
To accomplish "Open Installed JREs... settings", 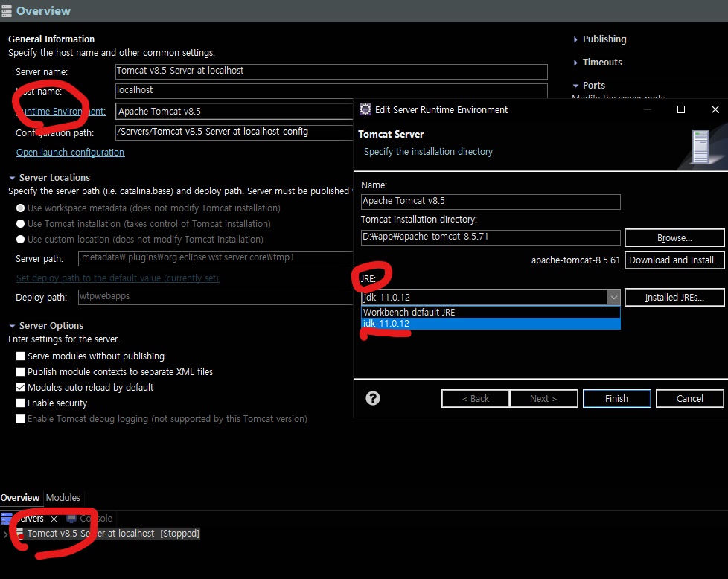I will pos(674,298).
